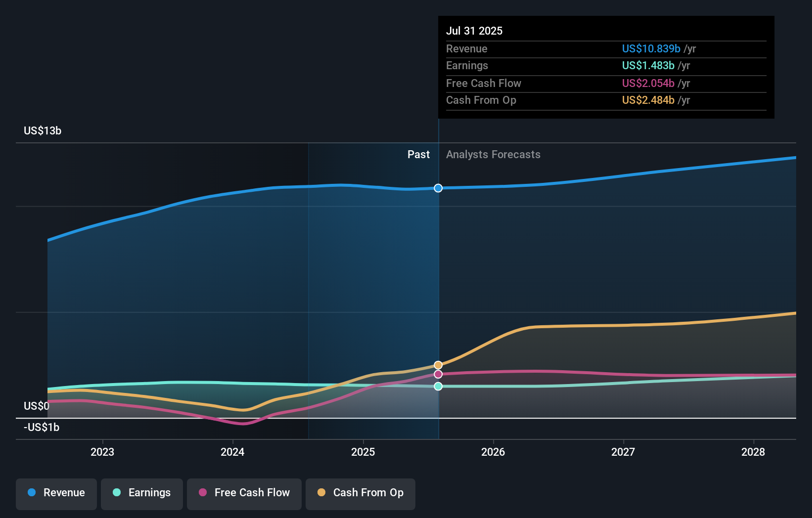Select the orange Cash From Op chart marker
Screen dimensions: 812x518
click(x=438, y=364)
